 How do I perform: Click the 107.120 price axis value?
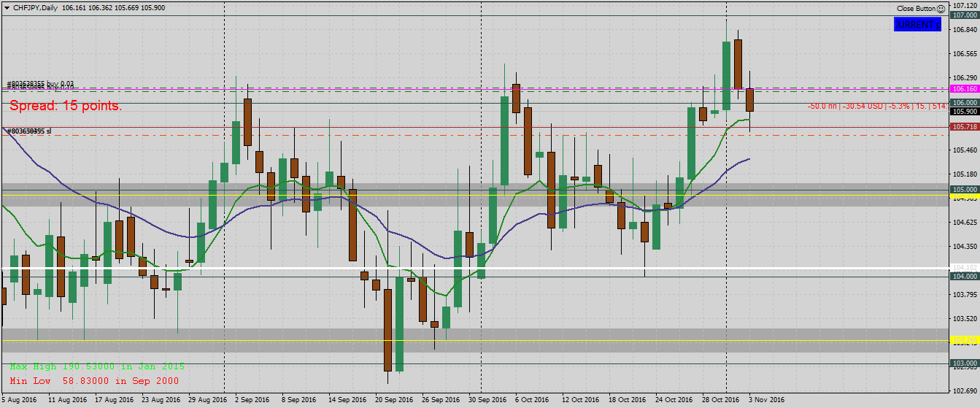point(965,5)
